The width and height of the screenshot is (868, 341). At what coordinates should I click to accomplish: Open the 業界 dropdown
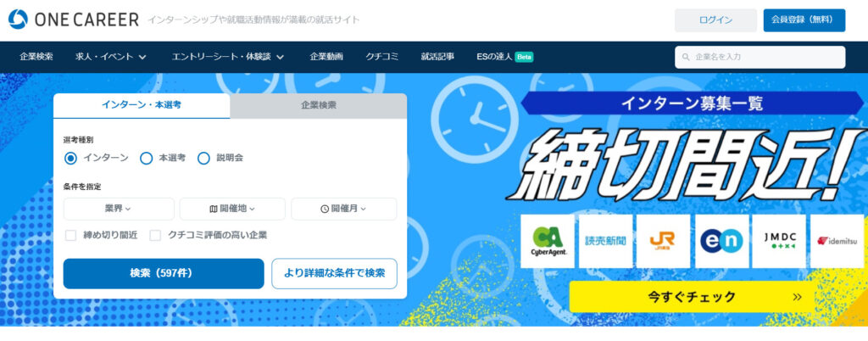pyautogui.click(x=119, y=209)
